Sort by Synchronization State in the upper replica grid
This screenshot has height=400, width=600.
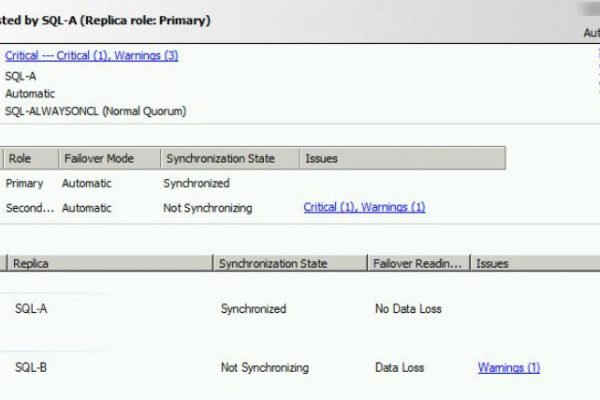[218, 158]
